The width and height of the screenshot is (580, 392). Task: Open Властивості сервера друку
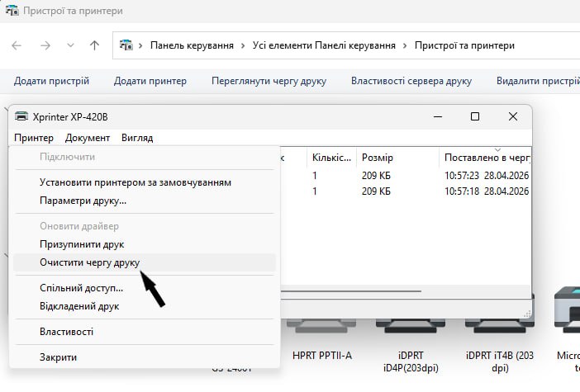[411, 81]
